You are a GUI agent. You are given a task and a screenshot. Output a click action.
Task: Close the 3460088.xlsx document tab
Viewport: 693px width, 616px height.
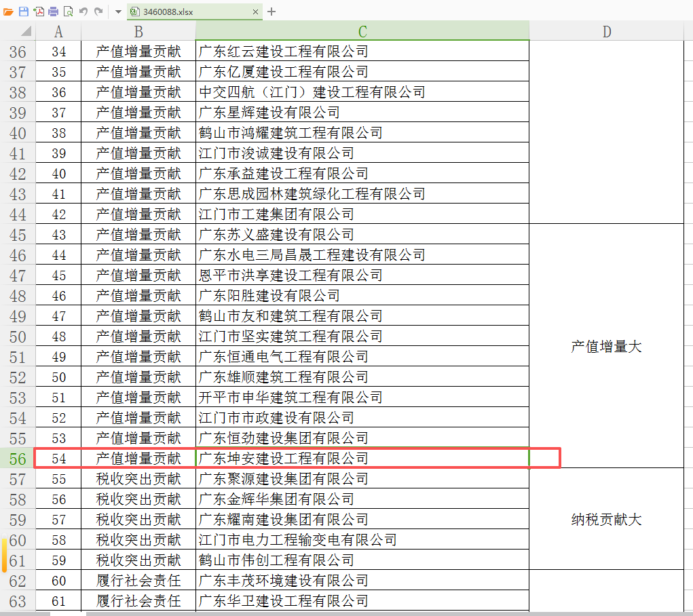(x=256, y=12)
